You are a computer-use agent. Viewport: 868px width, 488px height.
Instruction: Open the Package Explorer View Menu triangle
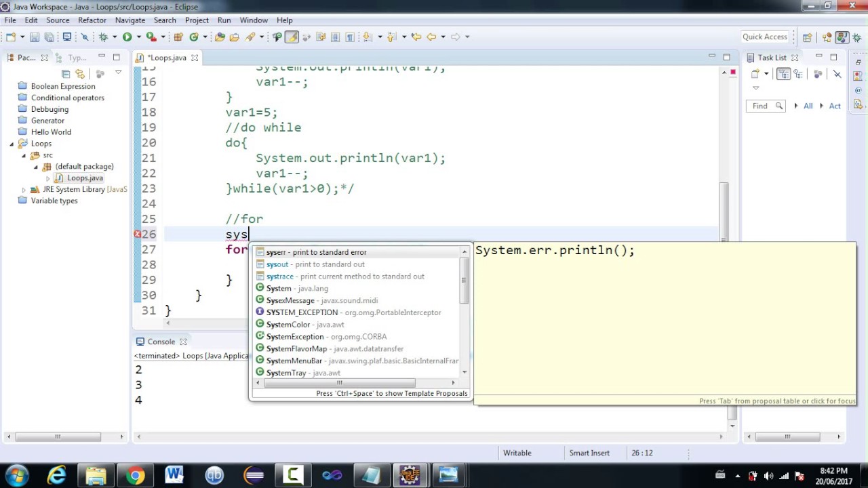tap(118, 73)
